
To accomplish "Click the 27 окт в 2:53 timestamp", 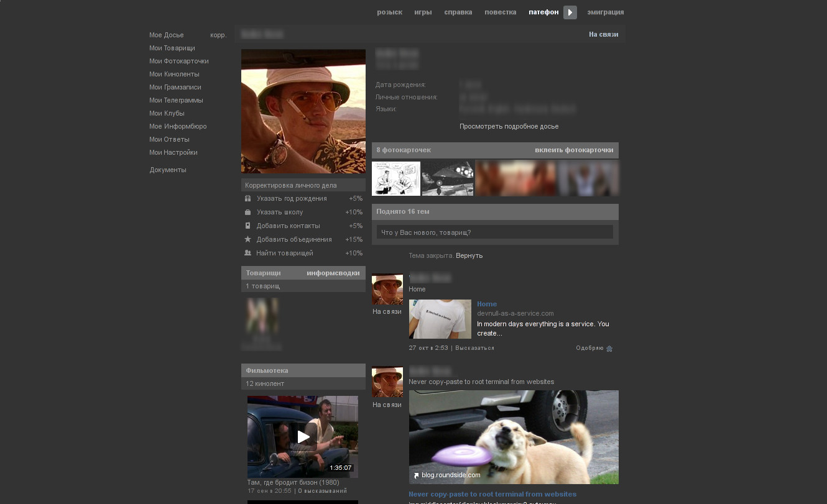I will point(428,349).
